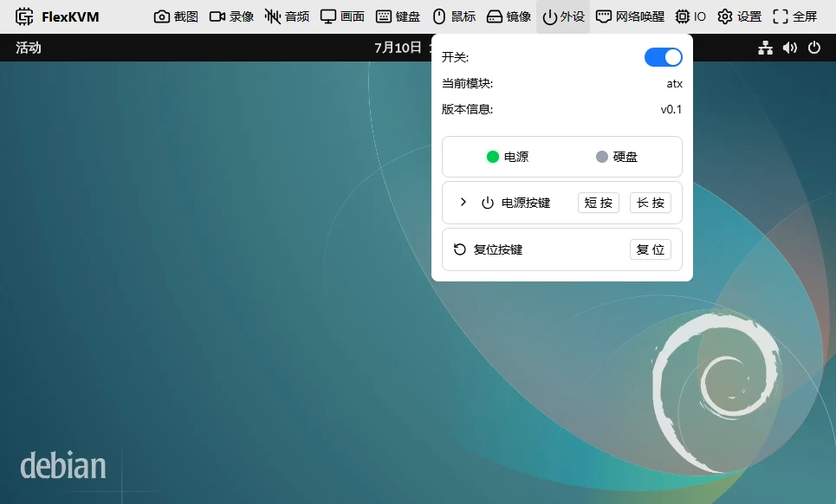Screen dimensions: 836x504
Task: Open the 录像 recording menu
Action: coord(231,16)
